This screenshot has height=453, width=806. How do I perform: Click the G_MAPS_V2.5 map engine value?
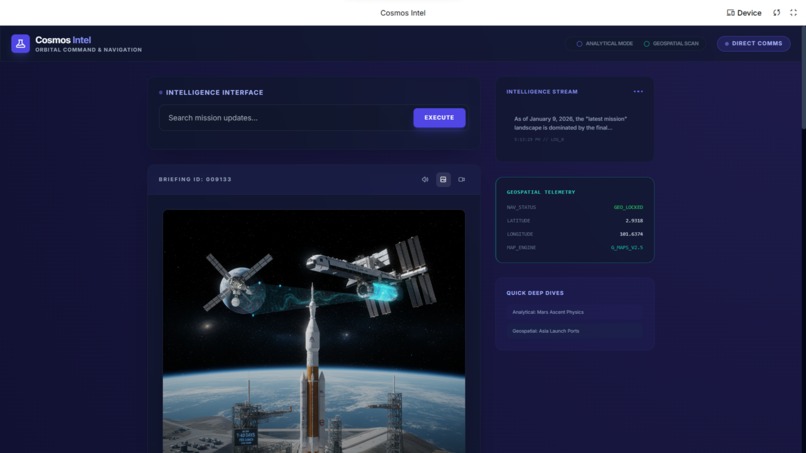pos(627,247)
